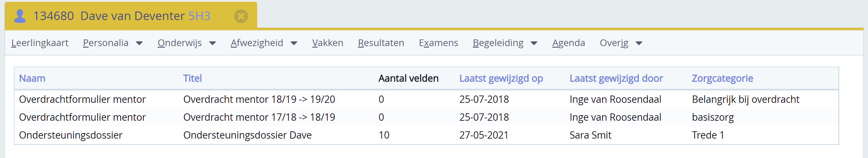Expand the Overig dropdown arrow
The width and height of the screenshot is (868, 158).
coord(639,43)
